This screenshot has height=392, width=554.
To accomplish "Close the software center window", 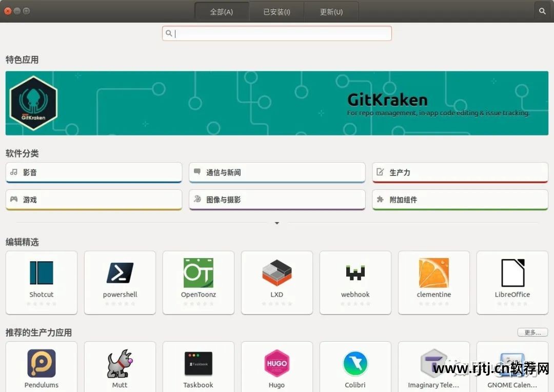I will coord(8,11).
